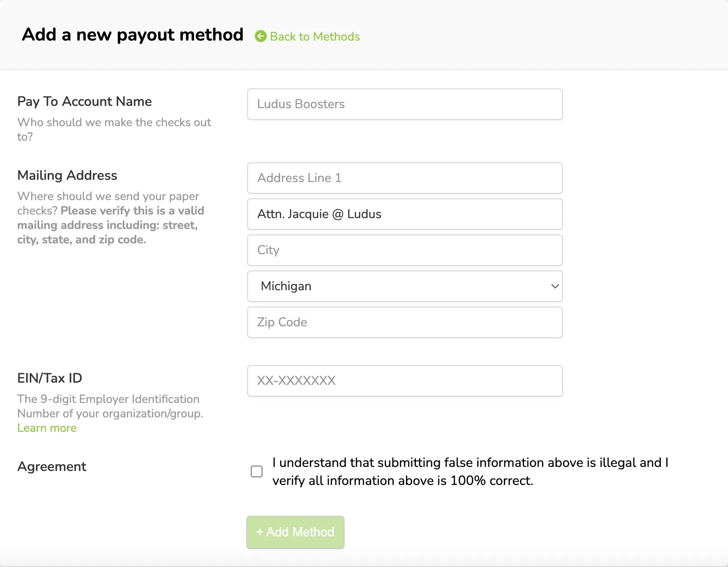Screen dimensions: 728x567
Task: Click the Pay To Account Name label
Action: (x=84, y=101)
